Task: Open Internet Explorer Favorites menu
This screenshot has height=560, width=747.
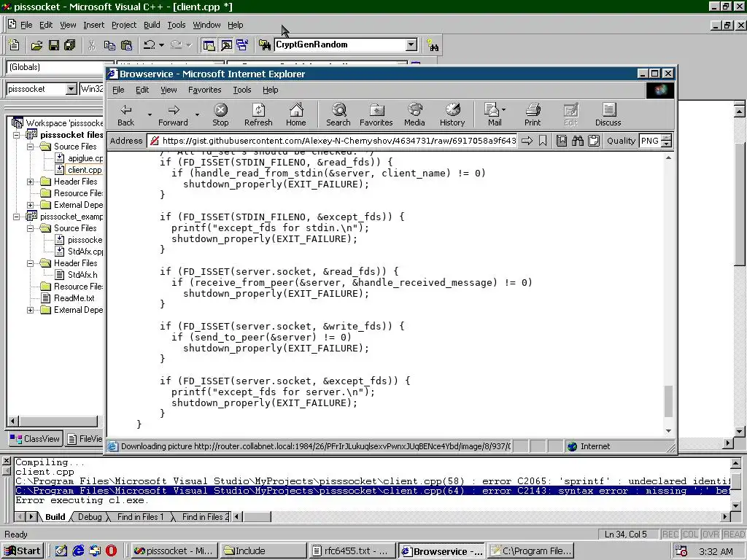Action: (205, 90)
